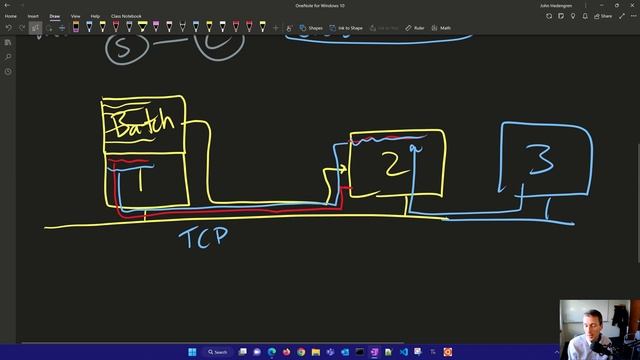Open Visual Studio Code from the taskbar
The image size is (640, 360).
point(404,352)
